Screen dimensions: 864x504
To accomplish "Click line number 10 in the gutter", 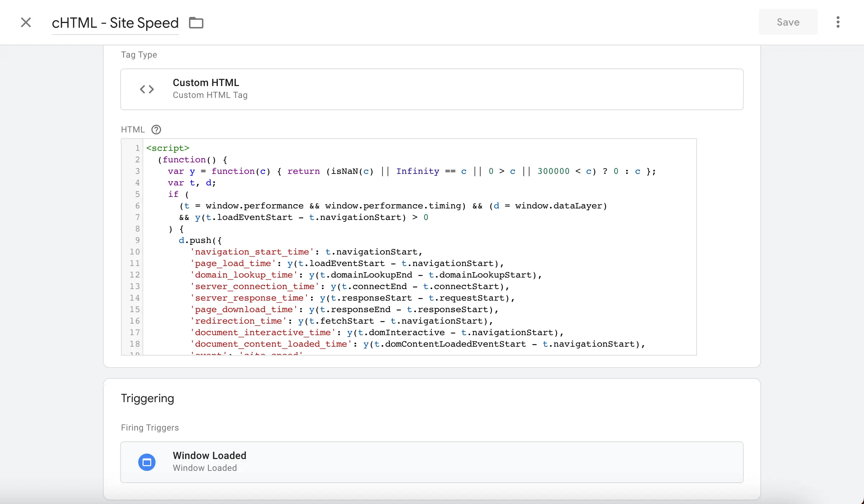I will (x=135, y=252).
